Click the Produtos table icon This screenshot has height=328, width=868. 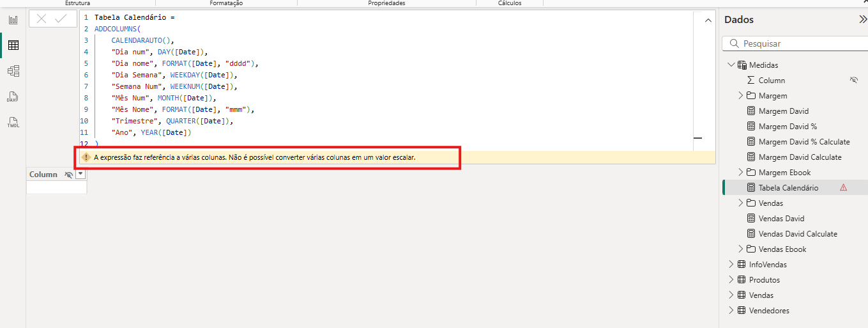[x=741, y=280]
